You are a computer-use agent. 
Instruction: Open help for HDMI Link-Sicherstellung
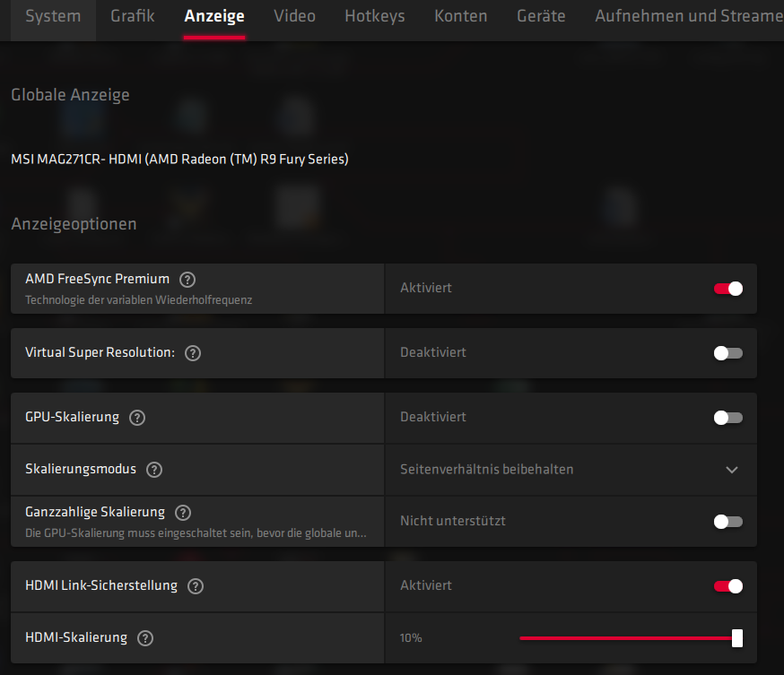point(196,586)
